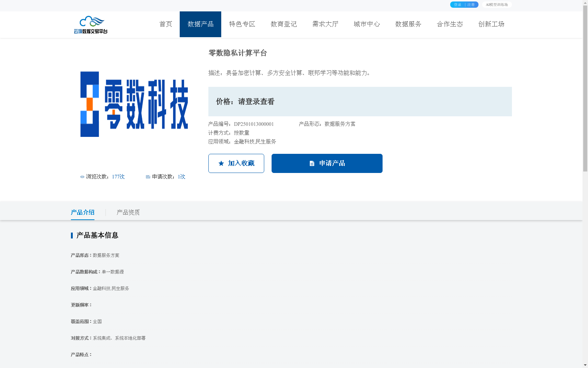This screenshot has width=588, height=368.
Task: Switch to the 产品资质 tab
Action: (128, 212)
